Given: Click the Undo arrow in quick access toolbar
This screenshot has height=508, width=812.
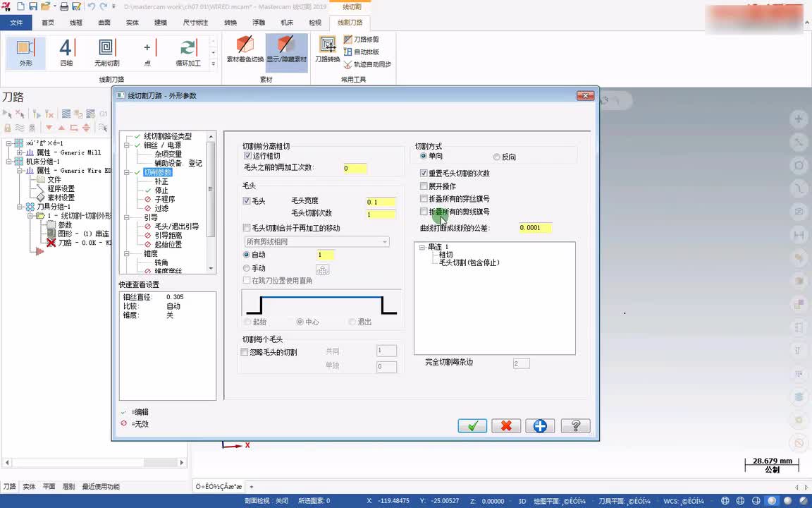Looking at the screenshot, I should point(91,7).
